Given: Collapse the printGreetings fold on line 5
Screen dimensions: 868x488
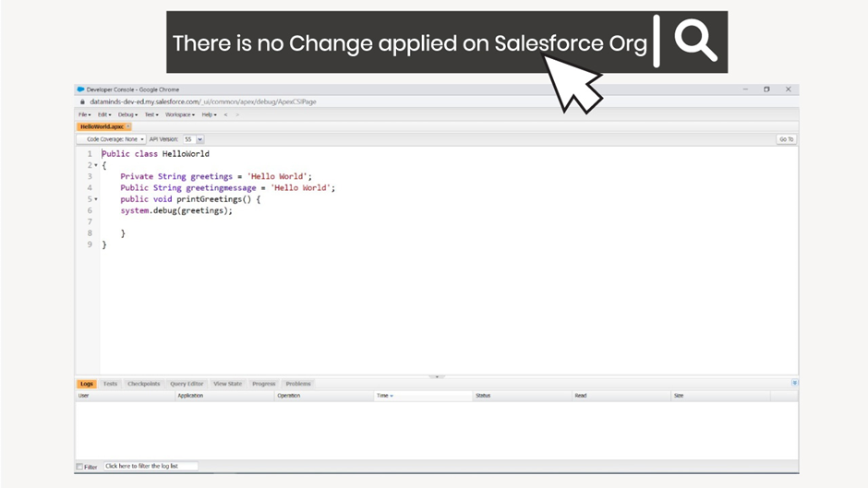Looking at the screenshot, I should pos(96,199).
